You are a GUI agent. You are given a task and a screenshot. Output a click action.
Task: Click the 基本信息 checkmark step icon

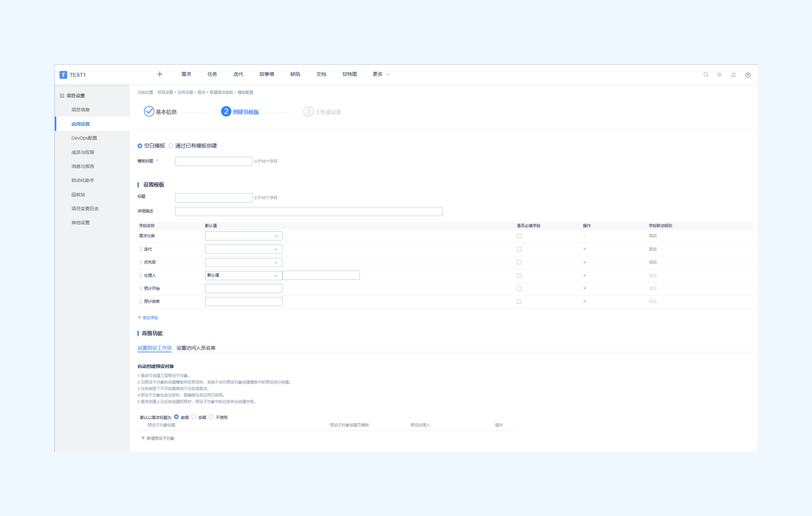(x=149, y=111)
